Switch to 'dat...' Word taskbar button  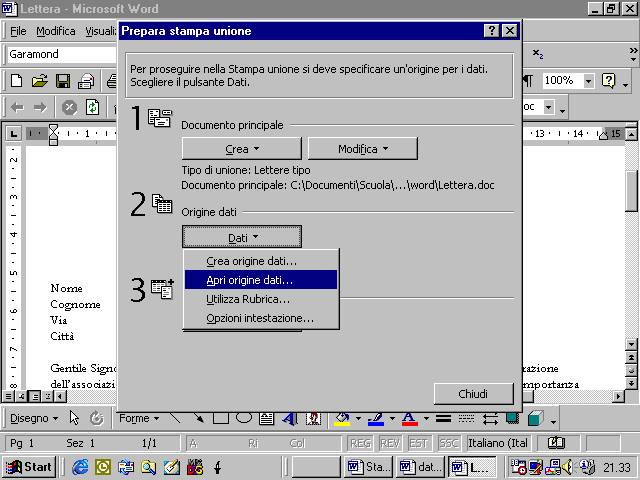click(x=420, y=467)
